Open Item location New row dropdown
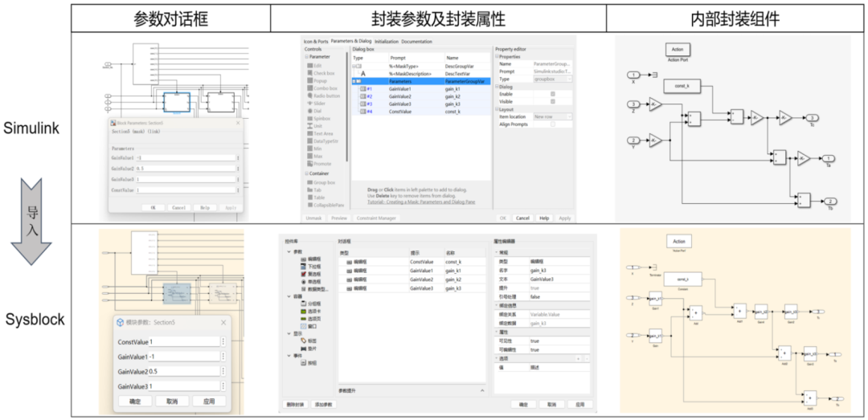The width and height of the screenshot is (868, 420). [553, 116]
